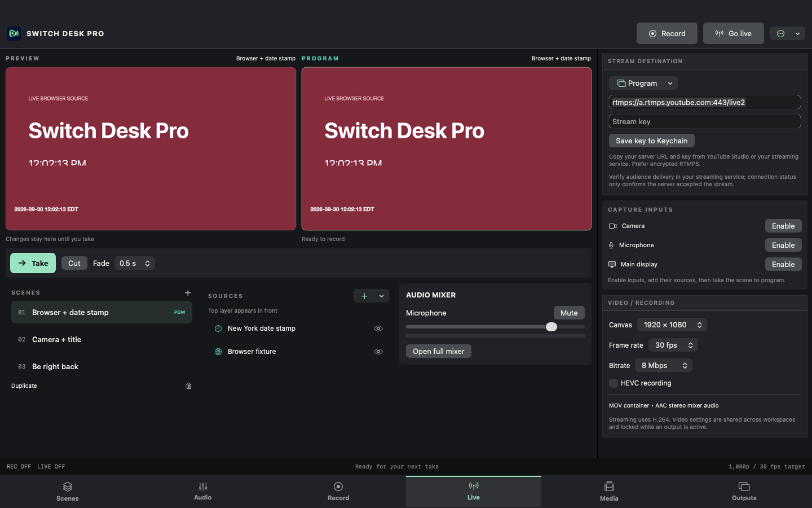
Task: Open the Frame rate dropdown
Action: point(673,345)
